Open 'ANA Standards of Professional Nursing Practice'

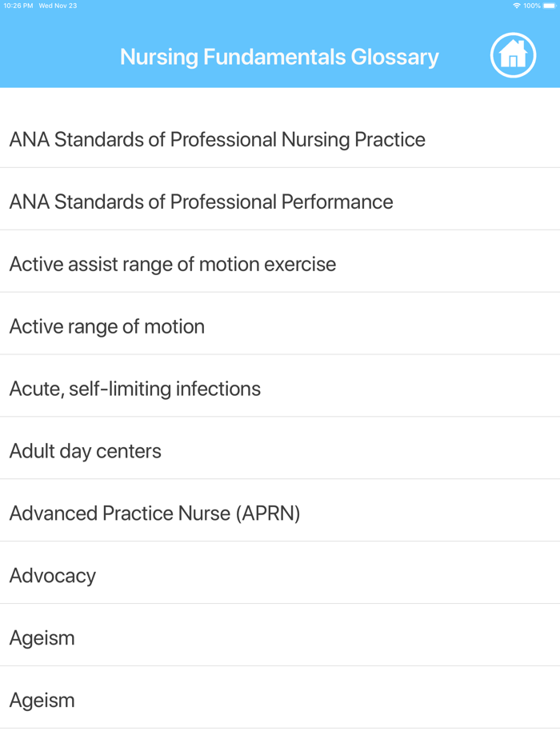tap(217, 139)
